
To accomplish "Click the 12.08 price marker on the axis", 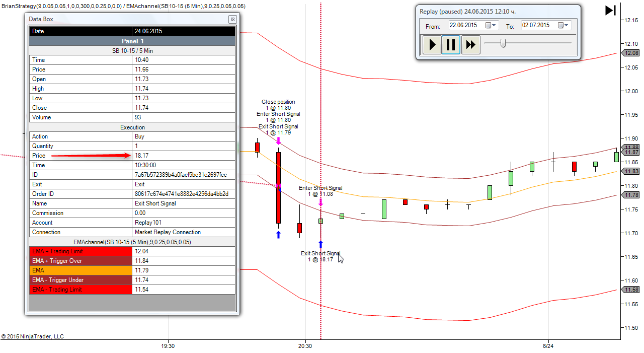I will (x=630, y=53).
